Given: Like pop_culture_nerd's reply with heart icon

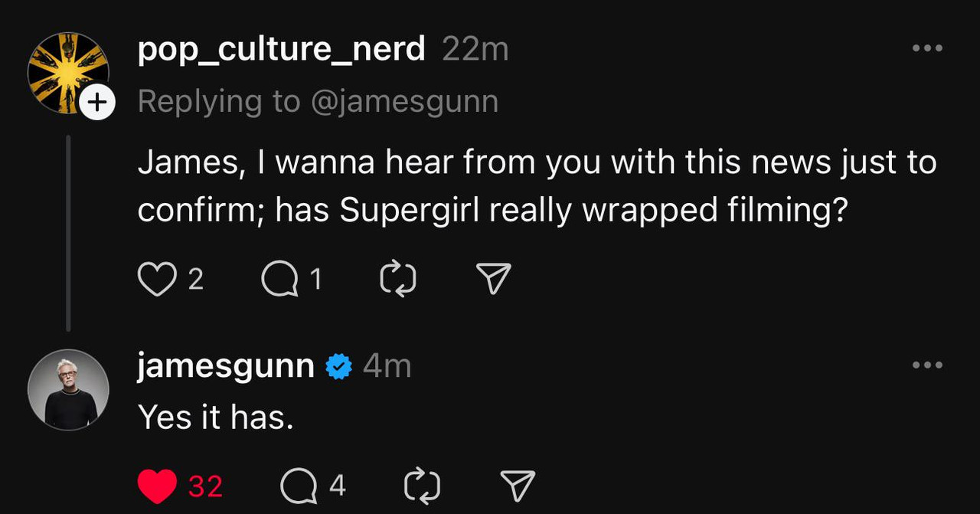Looking at the screenshot, I should click(157, 280).
